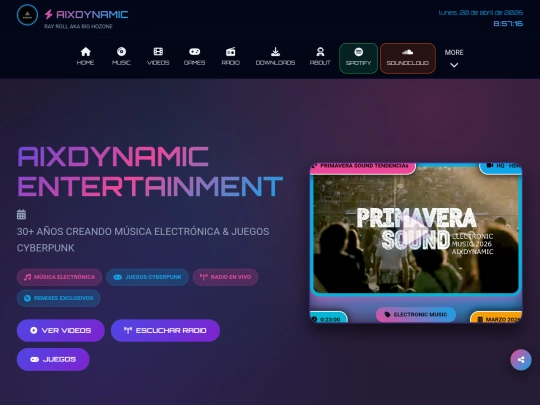Open Games via gamepad icon
The image size is (540, 405).
click(x=195, y=52)
